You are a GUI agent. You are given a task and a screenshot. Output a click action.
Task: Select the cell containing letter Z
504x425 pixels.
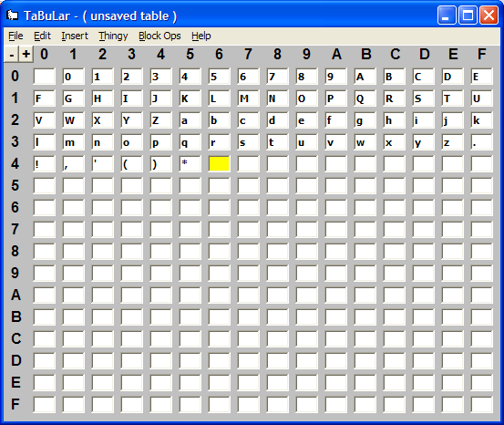[160, 120]
